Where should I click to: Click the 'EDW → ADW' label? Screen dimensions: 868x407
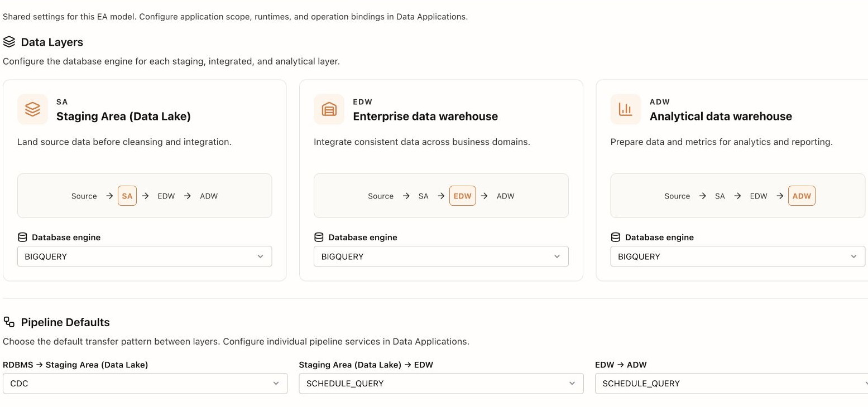pyautogui.click(x=621, y=365)
